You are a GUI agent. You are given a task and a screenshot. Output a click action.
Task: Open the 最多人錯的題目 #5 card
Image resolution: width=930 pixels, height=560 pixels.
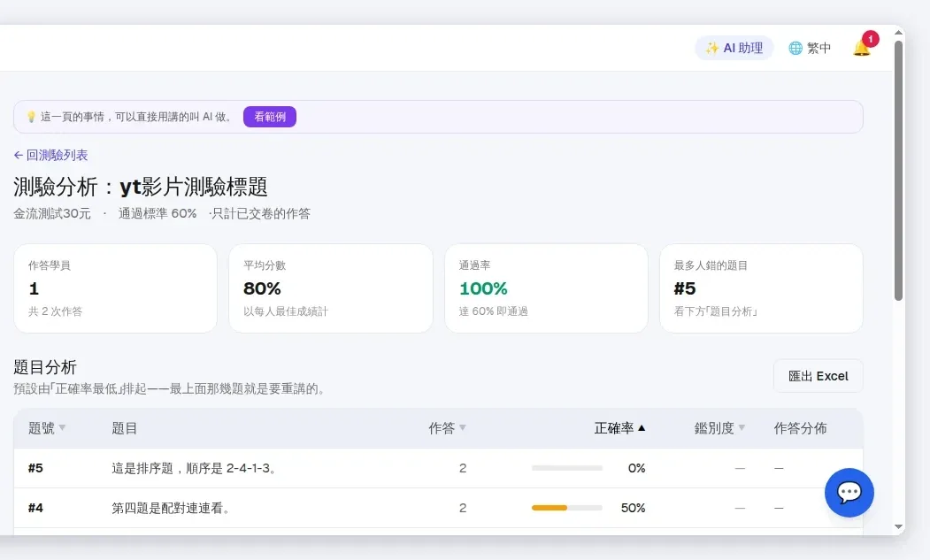coord(762,288)
